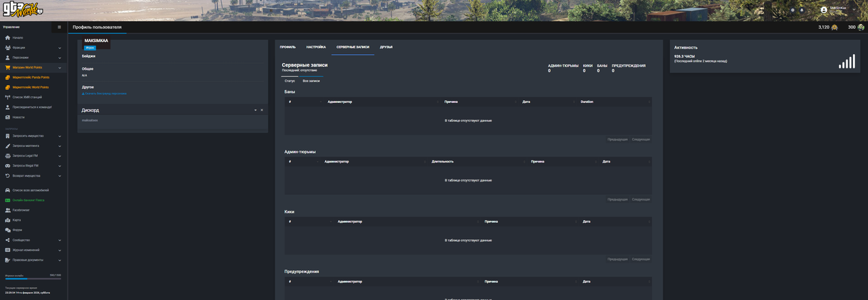
Task: Click the 926.3 ЧАСЫ activity value
Action: 684,56
